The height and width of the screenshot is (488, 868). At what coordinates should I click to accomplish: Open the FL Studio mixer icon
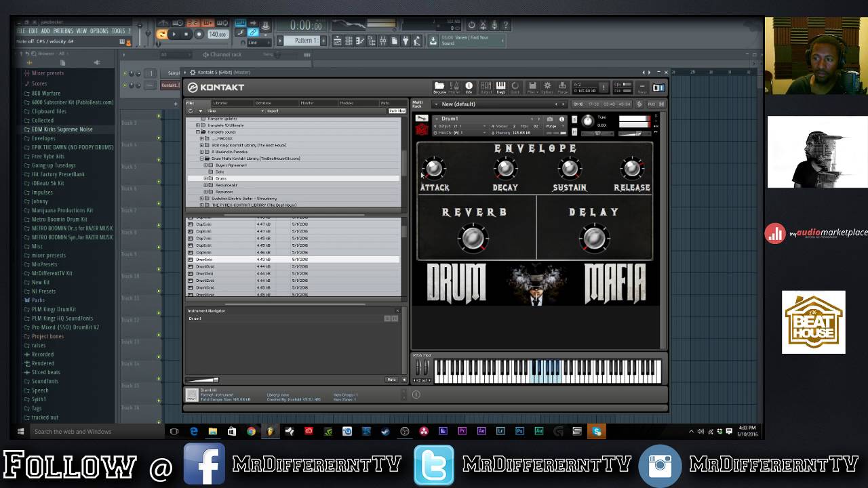pos(383,41)
